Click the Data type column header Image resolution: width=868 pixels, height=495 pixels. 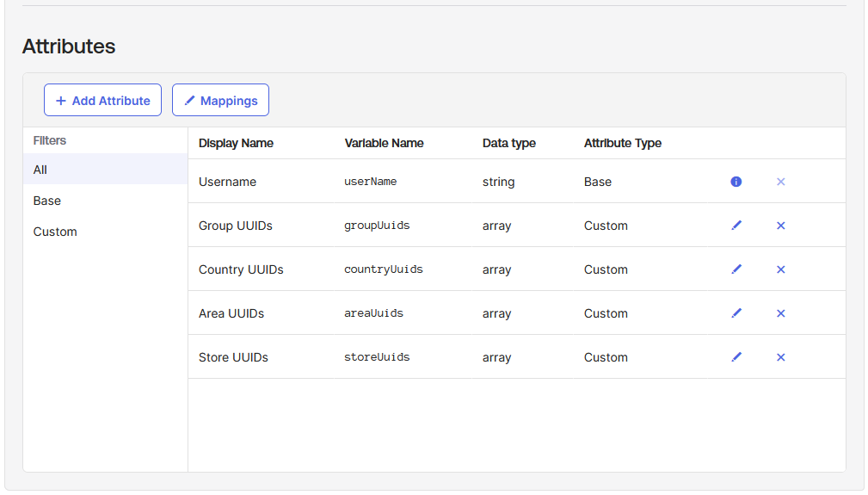coord(508,143)
